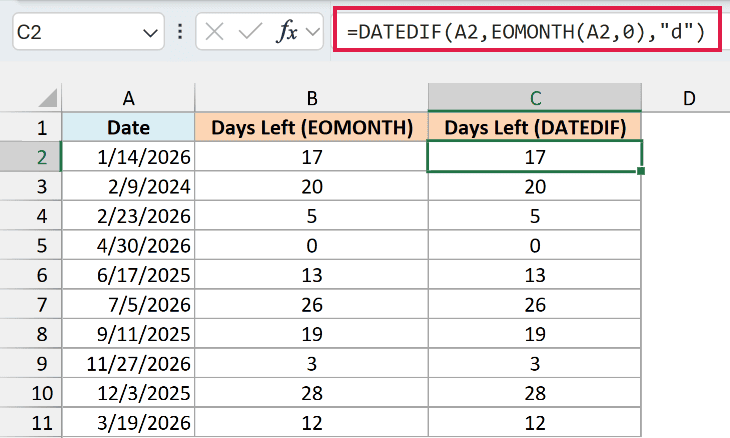Click the fill handle of cell C2
The image size is (730, 438).
tap(641, 171)
